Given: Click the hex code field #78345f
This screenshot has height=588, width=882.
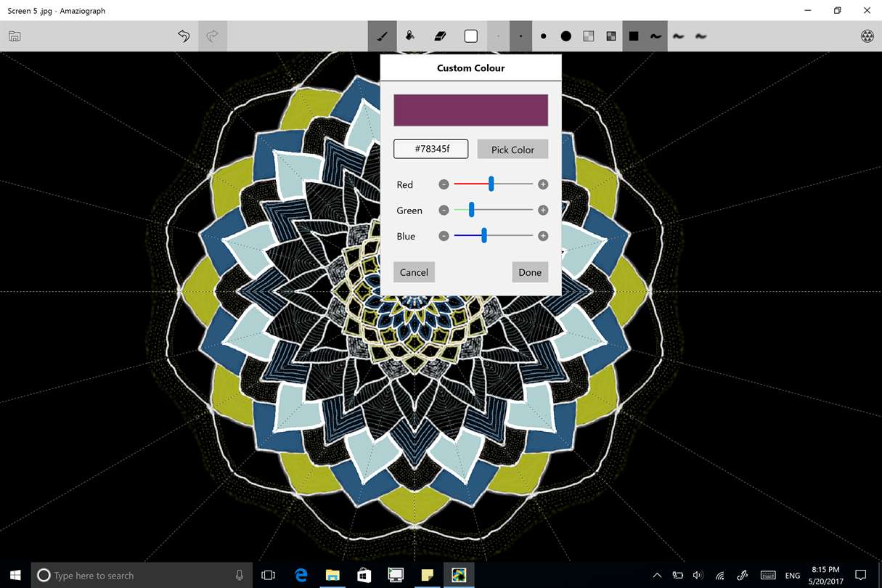Looking at the screenshot, I should point(431,149).
